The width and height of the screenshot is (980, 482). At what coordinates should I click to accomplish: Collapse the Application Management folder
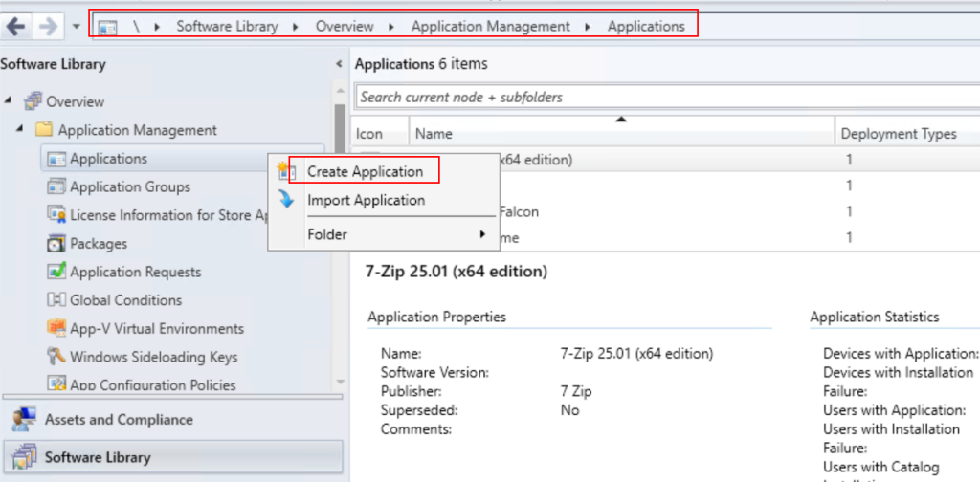click(21, 130)
